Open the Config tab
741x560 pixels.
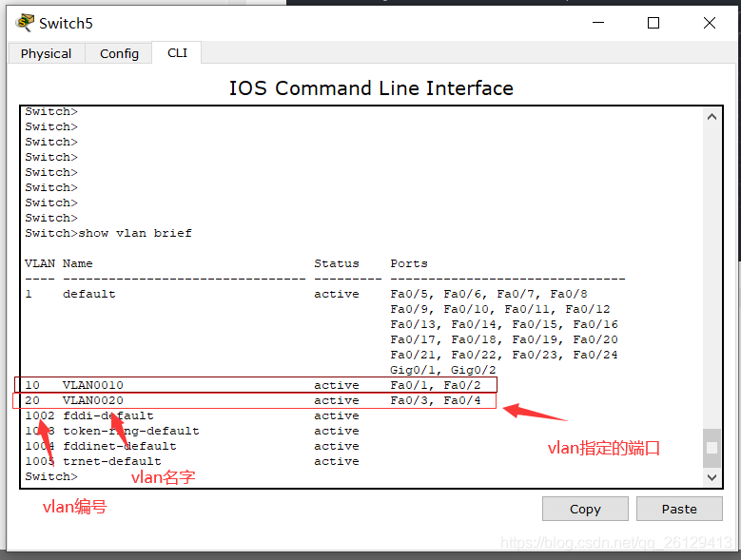[119, 53]
